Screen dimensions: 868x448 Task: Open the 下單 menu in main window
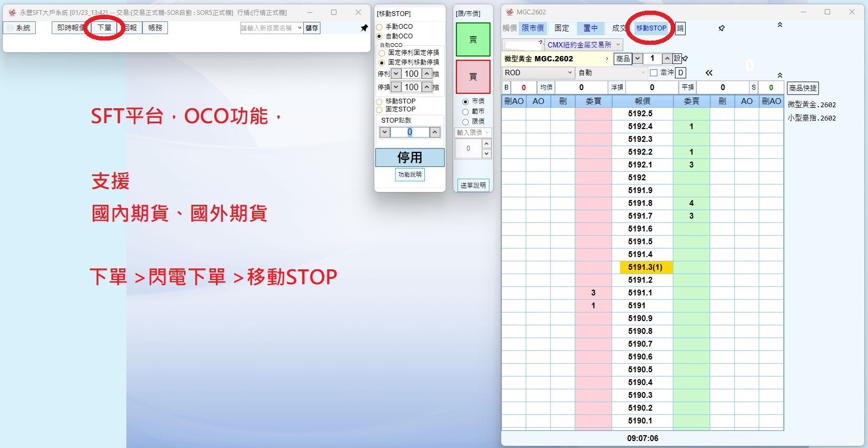(105, 28)
